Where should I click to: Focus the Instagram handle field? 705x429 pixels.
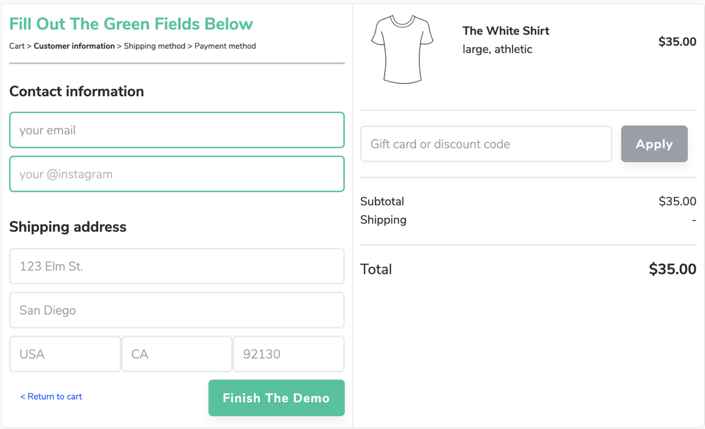coord(177,174)
